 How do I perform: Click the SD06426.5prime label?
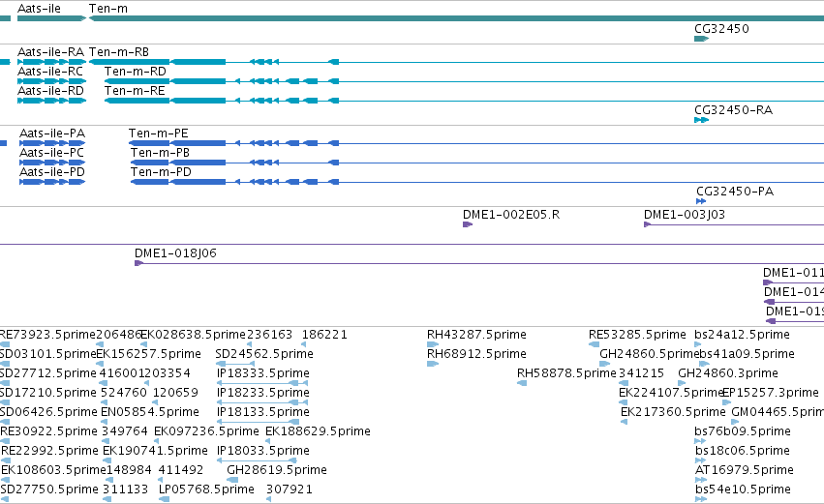tap(48, 412)
